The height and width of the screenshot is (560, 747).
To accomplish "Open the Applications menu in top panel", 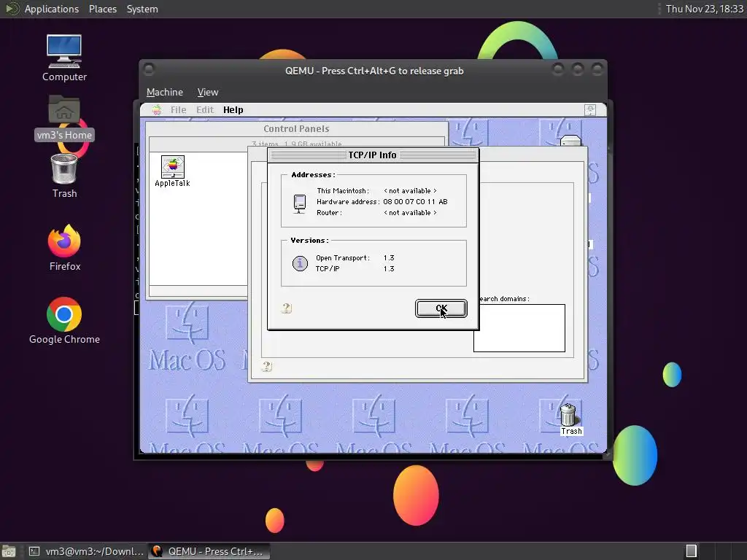I will click(x=52, y=9).
